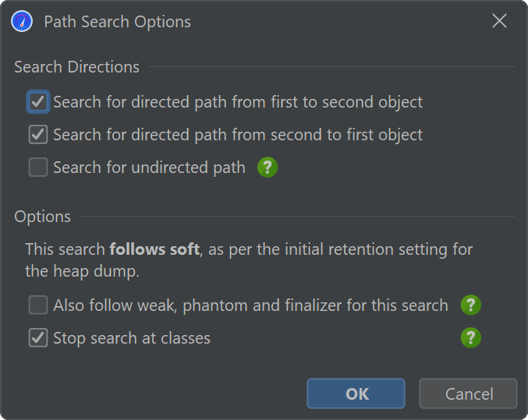Enable the Search for undirected path checkbox
Image resolution: width=528 pixels, height=420 pixels.
(x=38, y=168)
